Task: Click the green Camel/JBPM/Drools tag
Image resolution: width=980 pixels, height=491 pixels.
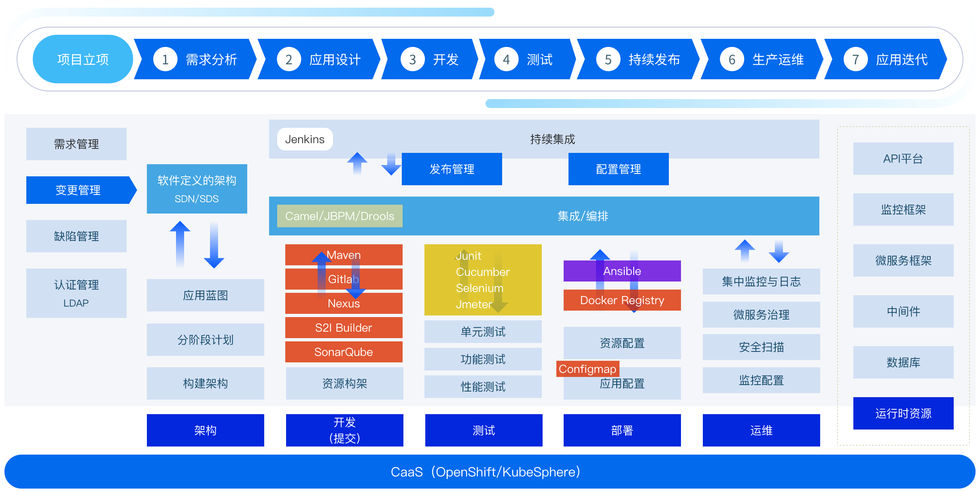Action: (x=339, y=216)
